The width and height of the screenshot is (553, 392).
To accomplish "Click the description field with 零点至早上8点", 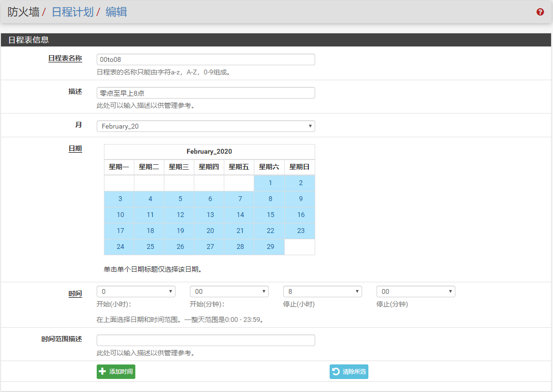I will (x=205, y=93).
